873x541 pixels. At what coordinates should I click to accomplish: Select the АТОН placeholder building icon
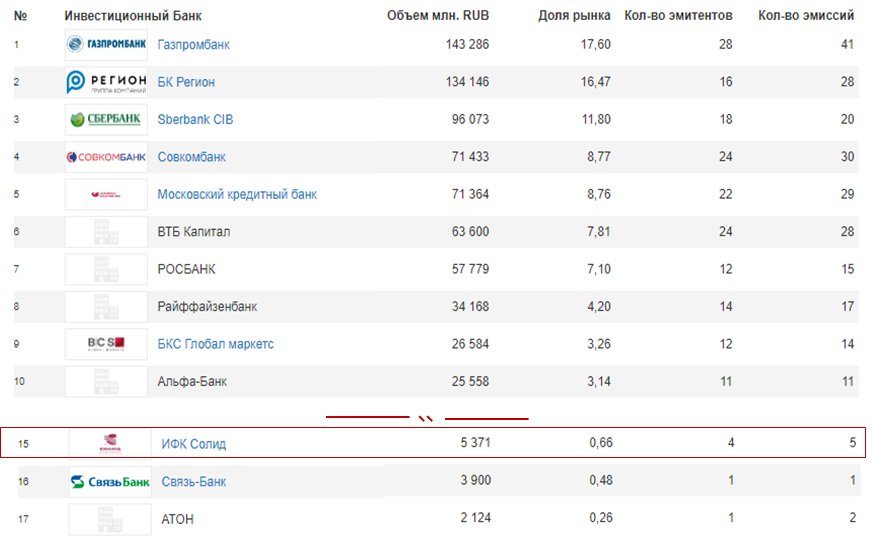(110, 519)
